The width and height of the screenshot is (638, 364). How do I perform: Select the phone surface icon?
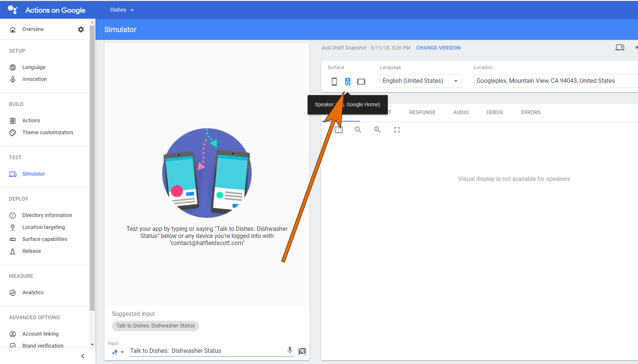334,81
